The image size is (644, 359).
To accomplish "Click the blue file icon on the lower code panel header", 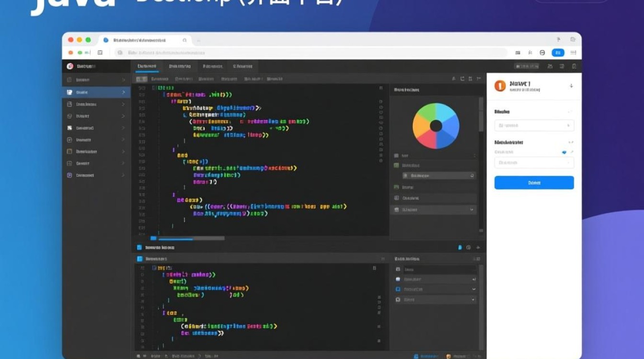I will (x=139, y=258).
